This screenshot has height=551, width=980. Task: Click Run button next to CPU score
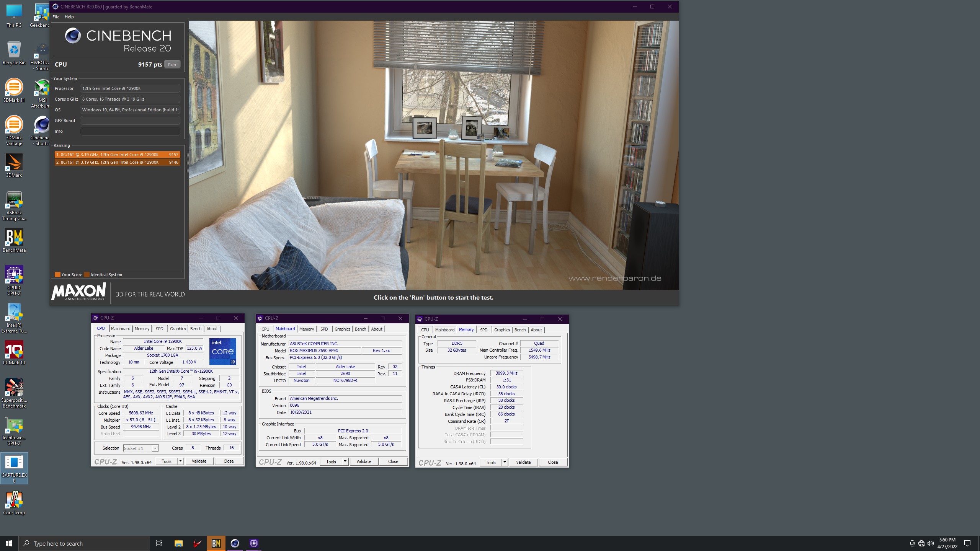(172, 64)
